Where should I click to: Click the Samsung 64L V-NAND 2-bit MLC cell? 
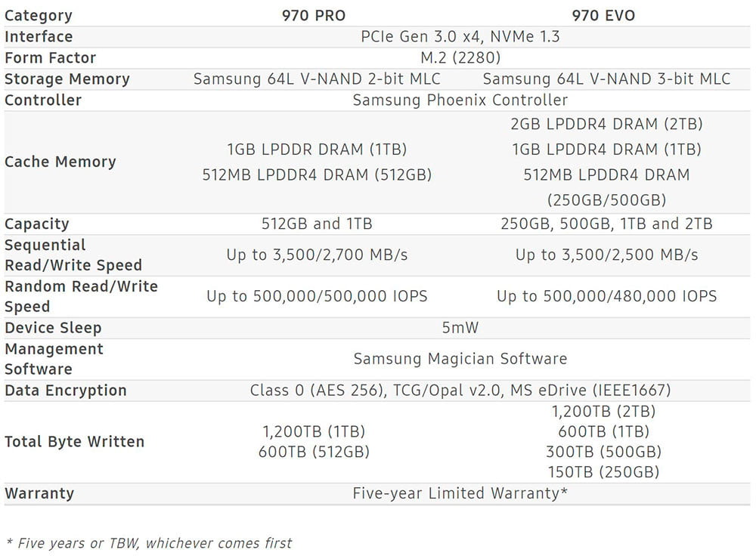point(317,79)
